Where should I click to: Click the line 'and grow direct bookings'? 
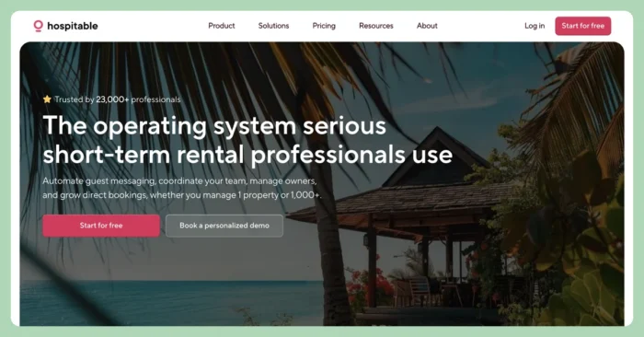coord(181,195)
